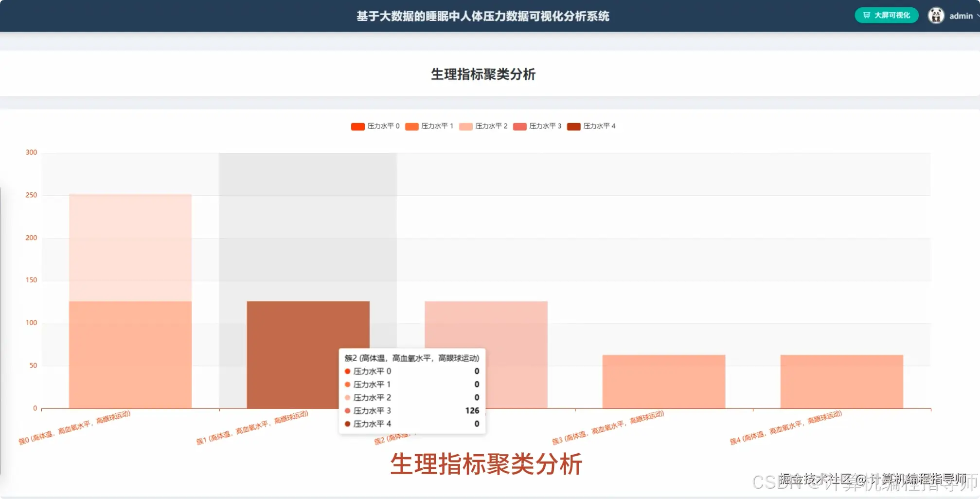The image size is (980, 499).
Task: Click the cart icon inside 大屏可视化 button
Action: tap(866, 15)
